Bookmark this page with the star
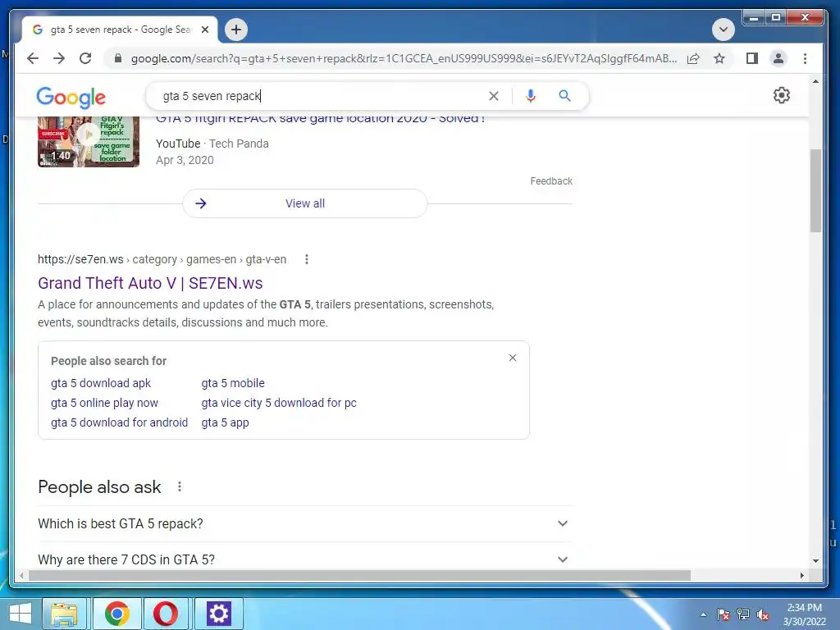This screenshot has height=630, width=840. (x=719, y=58)
